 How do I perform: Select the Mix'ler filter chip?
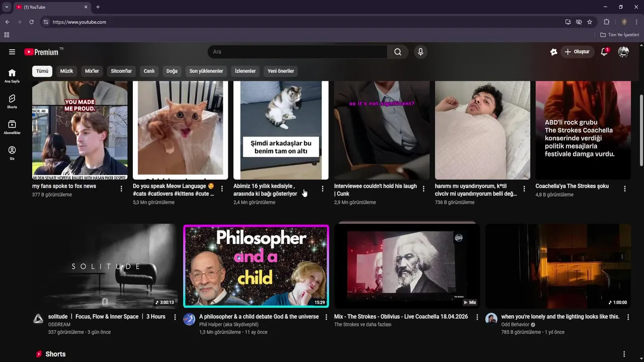tap(92, 71)
